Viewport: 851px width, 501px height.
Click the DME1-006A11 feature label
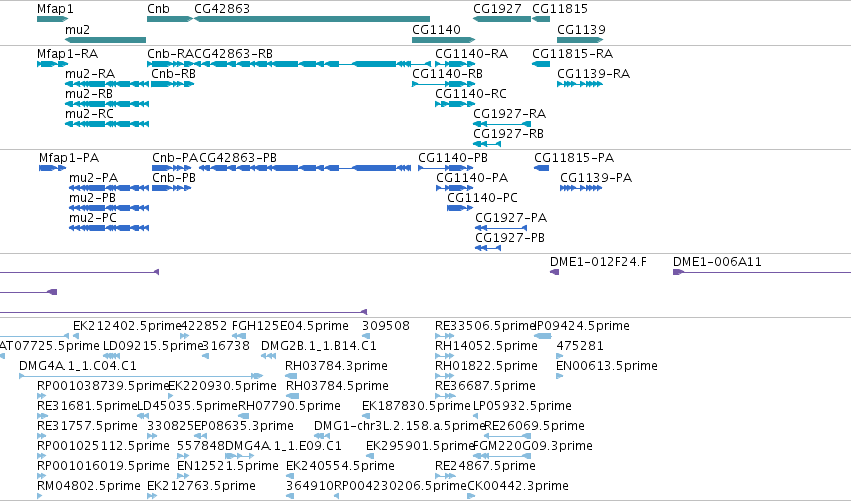click(x=717, y=262)
